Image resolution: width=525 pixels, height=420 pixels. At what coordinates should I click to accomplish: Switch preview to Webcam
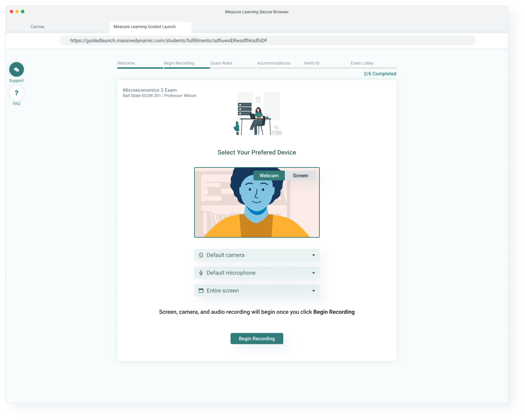(x=269, y=175)
